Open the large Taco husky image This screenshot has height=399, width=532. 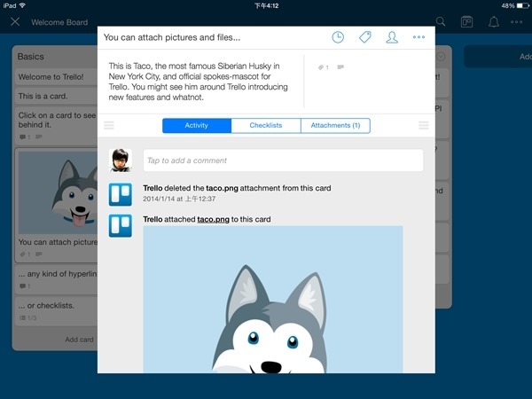273,300
